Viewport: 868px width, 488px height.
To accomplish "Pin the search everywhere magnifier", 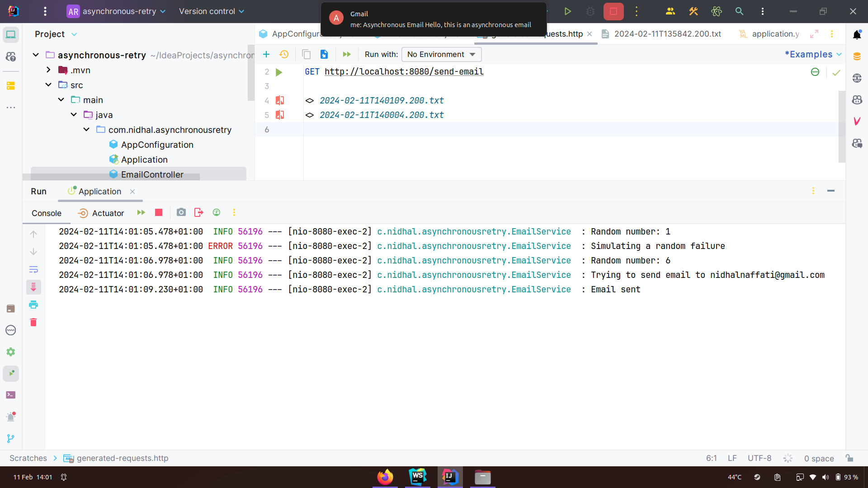I will pyautogui.click(x=739, y=11).
